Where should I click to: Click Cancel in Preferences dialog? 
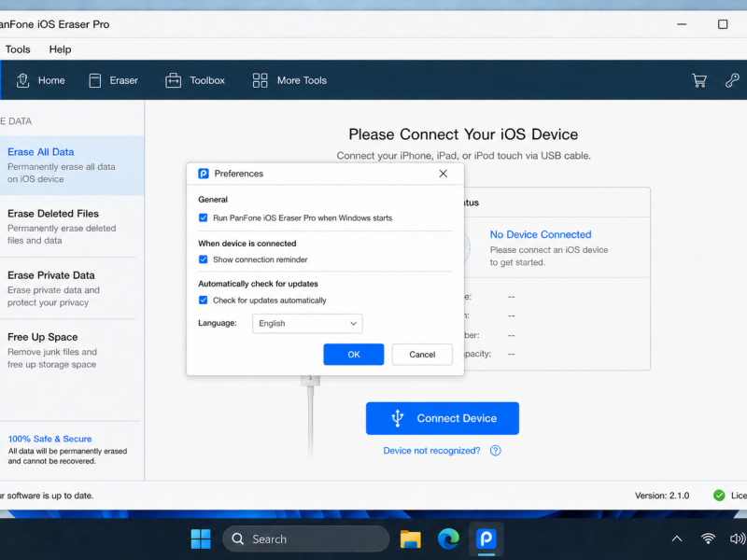coord(422,355)
